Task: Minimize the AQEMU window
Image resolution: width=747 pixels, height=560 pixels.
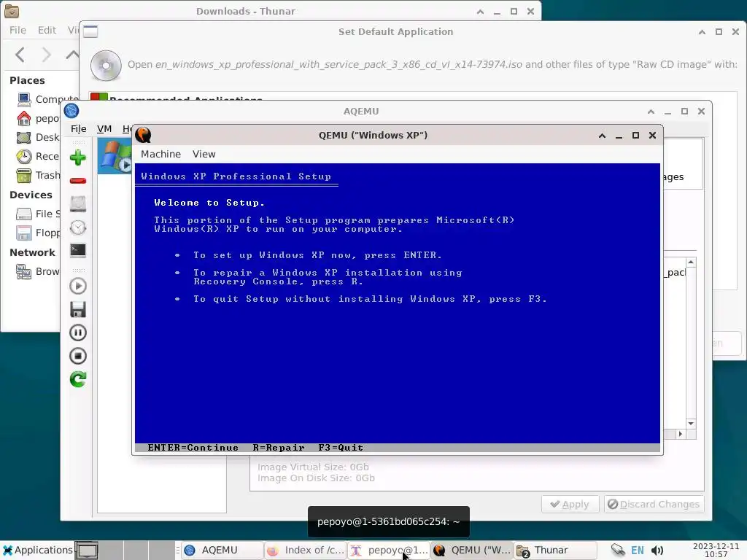Action: click(x=668, y=112)
